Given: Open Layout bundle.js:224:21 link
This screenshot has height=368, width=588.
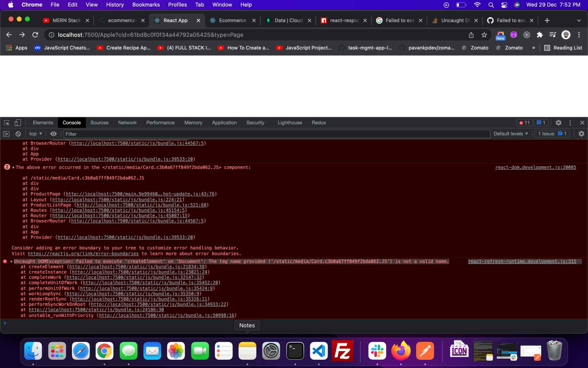Looking at the screenshot, I should [117, 199].
